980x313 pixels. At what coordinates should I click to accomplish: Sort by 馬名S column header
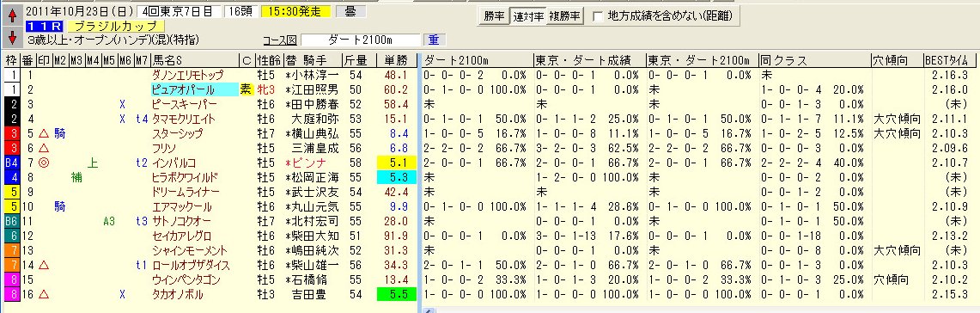[x=195, y=60]
